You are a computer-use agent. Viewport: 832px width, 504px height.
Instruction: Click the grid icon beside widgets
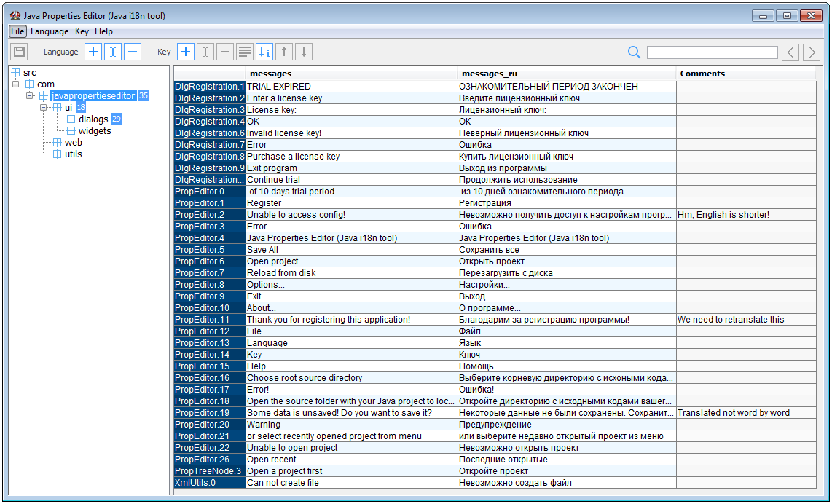(x=71, y=131)
